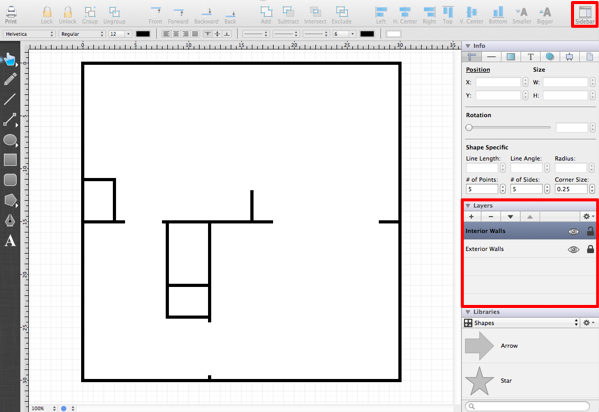
Task: Collapse the Libraries panel
Action: pyautogui.click(x=468, y=312)
